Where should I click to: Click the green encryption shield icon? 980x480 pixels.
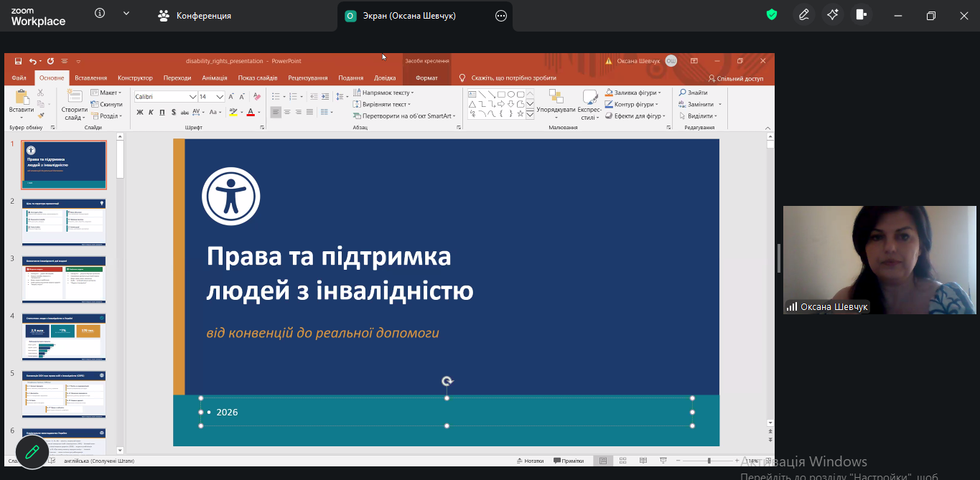click(772, 15)
